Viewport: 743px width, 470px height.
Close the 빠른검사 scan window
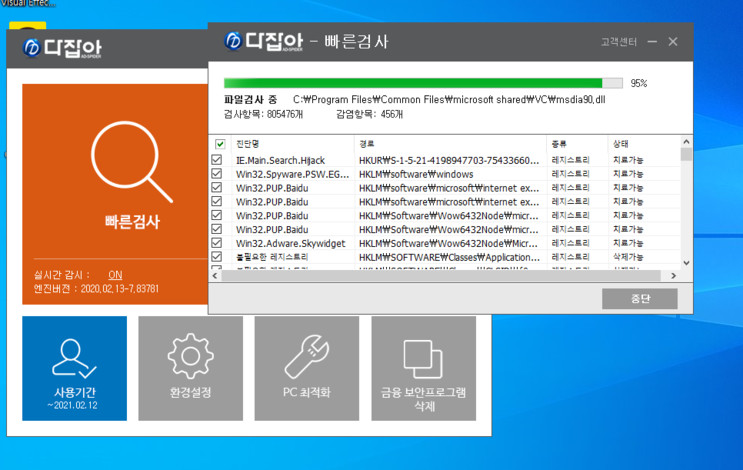[673, 42]
